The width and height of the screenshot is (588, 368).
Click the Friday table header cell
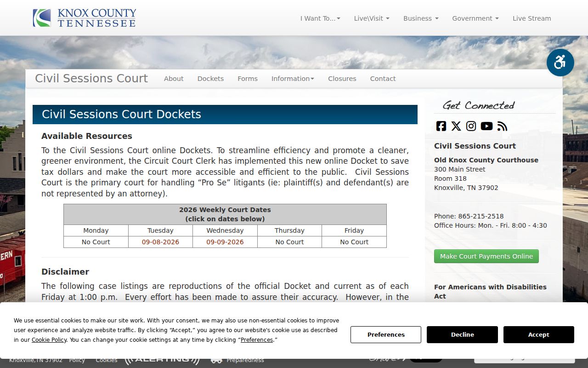[354, 230]
